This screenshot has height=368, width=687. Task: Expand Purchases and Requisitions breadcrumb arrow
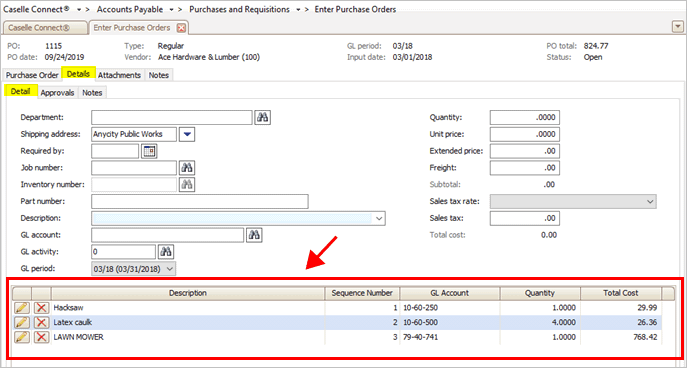pyautogui.click(x=298, y=9)
